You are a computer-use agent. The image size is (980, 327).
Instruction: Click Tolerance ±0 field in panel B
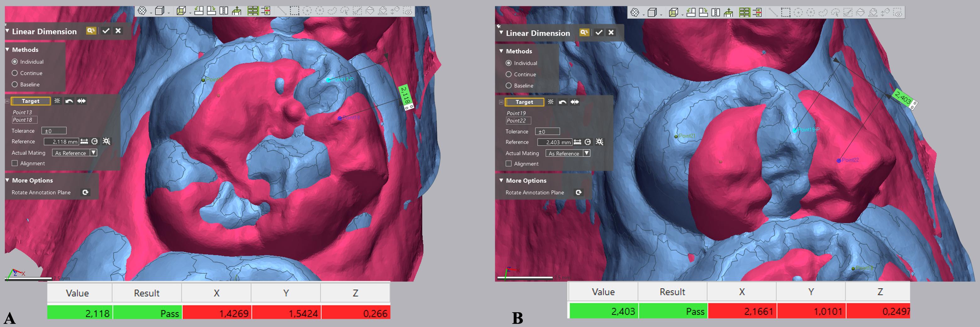pyautogui.click(x=547, y=132)
